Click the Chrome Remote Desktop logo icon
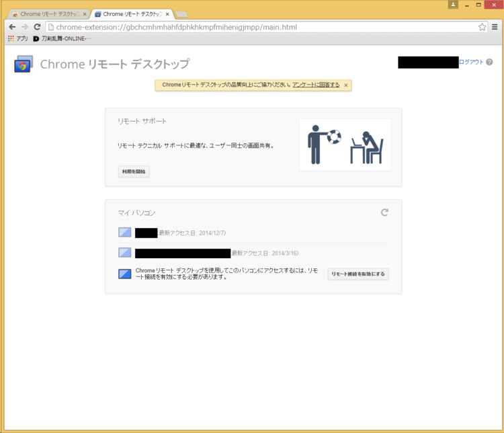 tap(23, 64)
